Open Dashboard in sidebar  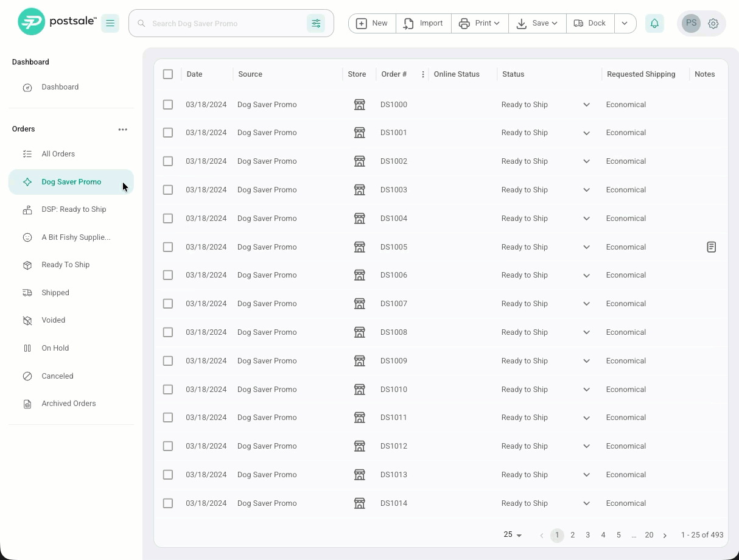click(x=71, y=87)
